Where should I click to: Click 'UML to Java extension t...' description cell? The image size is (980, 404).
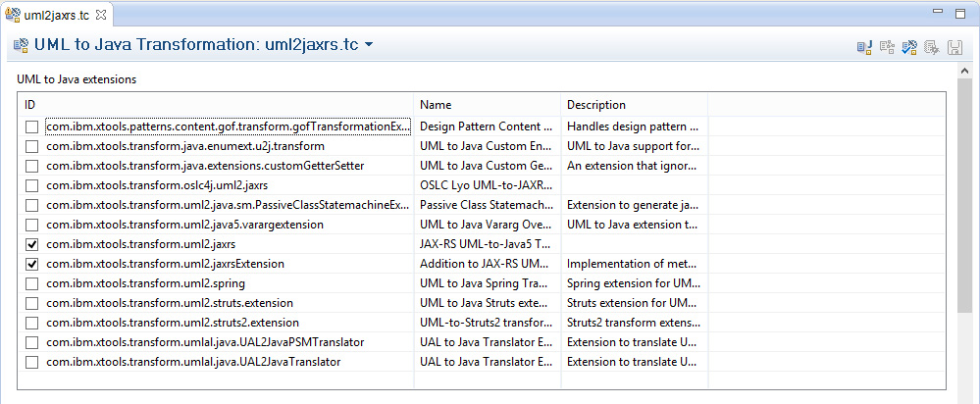(634, 225)
